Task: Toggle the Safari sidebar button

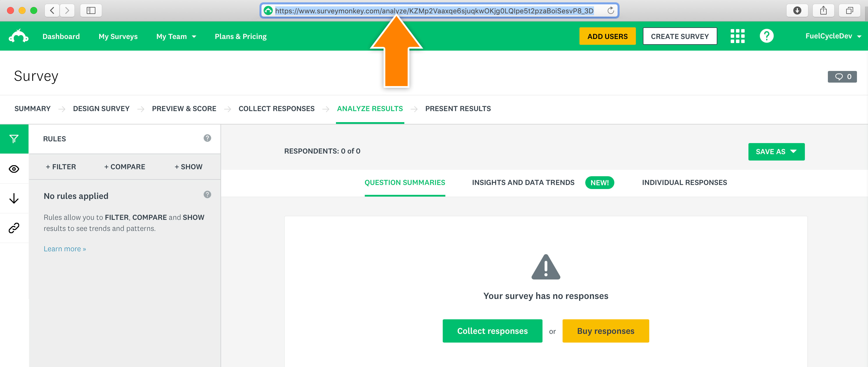Action: click(91, 10)
